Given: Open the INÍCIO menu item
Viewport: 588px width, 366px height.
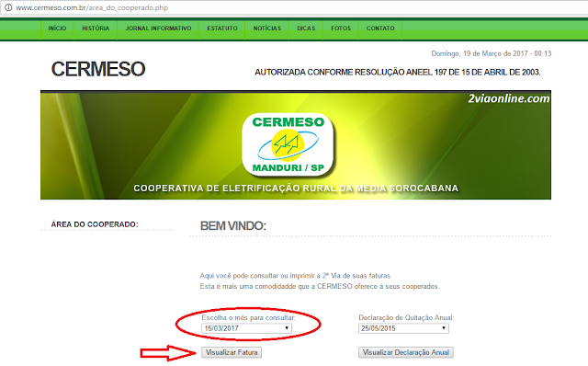Looking at the screenshot, I should (x=57, y=29).
